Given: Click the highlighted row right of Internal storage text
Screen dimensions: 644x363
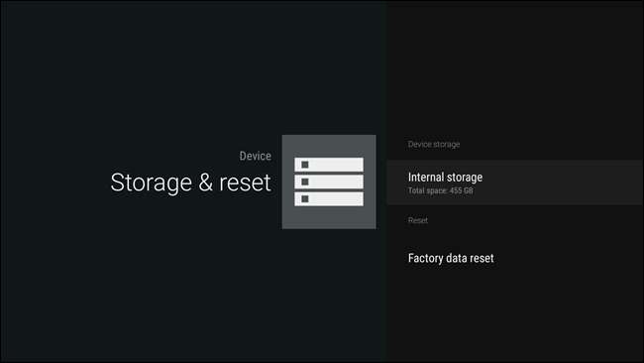Looking at the screenshot, I should (563, 182).
